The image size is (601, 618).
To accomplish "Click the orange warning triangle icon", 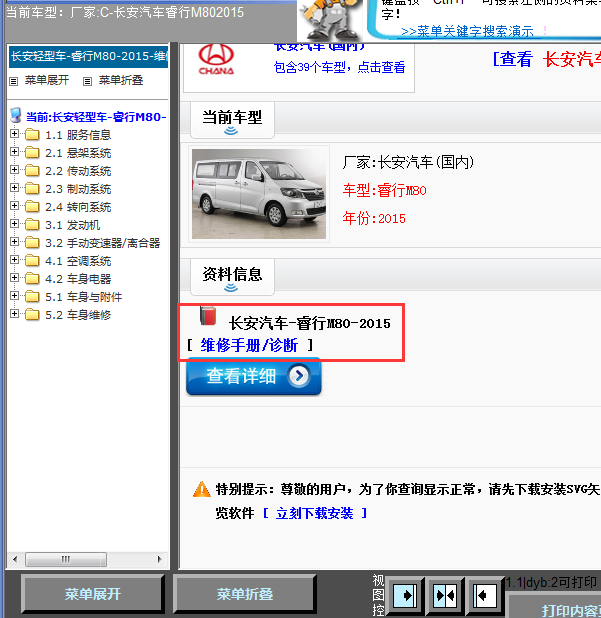I will 202,489.
